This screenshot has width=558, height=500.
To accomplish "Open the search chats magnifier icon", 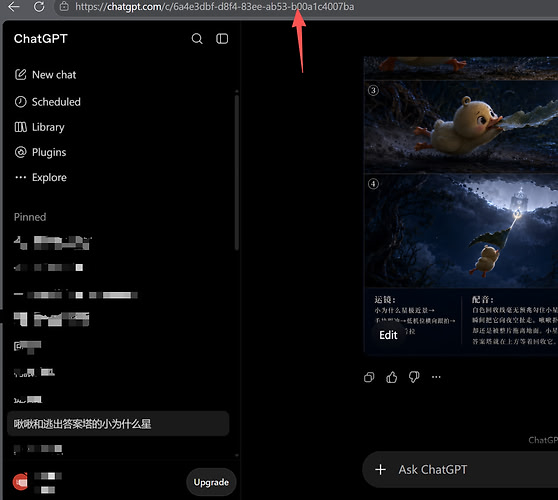I will click(197, 38).
